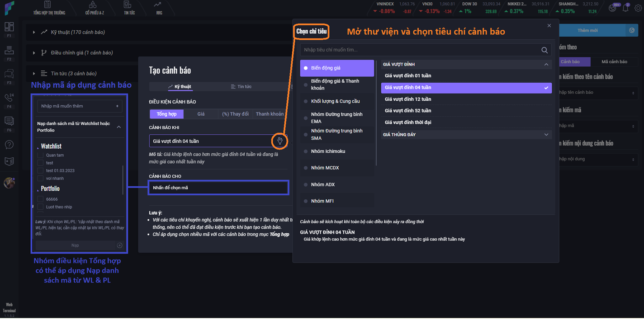Open the notifications bell icon

tap(625, 8)
